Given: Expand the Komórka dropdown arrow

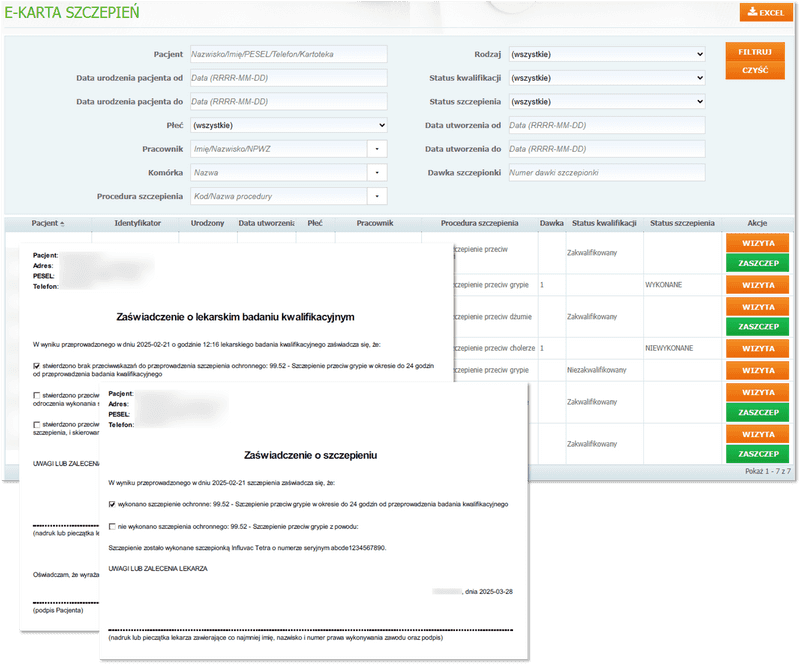Looking at the screenshot, I should 377,173.
